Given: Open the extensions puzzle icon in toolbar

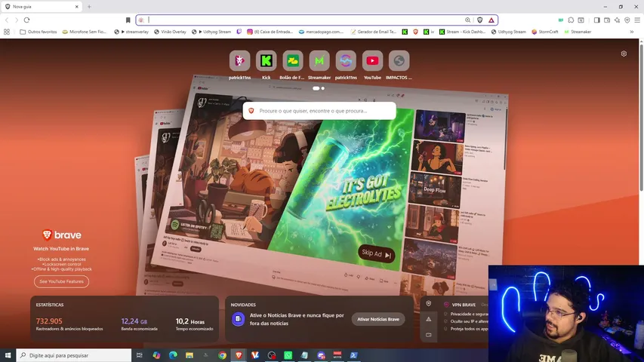Looking at the screenshot, I should pyautogui.click(x=571, y=20).
